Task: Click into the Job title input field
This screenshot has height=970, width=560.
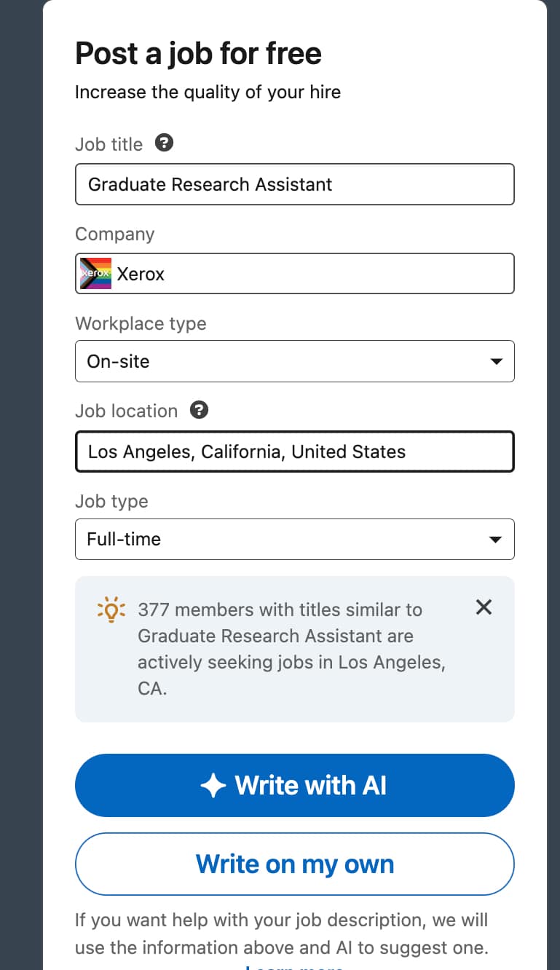Action: pos(294,184)
